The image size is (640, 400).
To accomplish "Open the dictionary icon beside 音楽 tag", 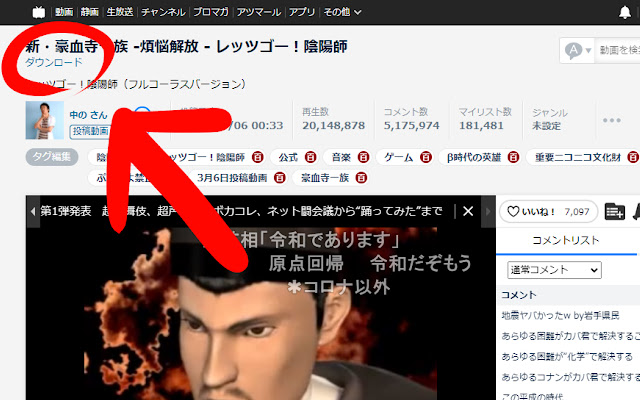I will (363, 157).
